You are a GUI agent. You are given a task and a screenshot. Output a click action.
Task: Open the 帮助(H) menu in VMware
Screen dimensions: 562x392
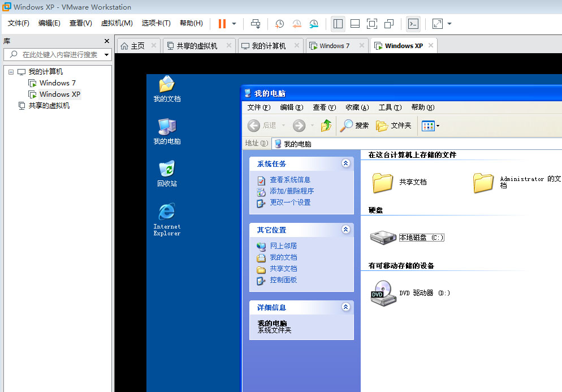[x=191, y=23]
